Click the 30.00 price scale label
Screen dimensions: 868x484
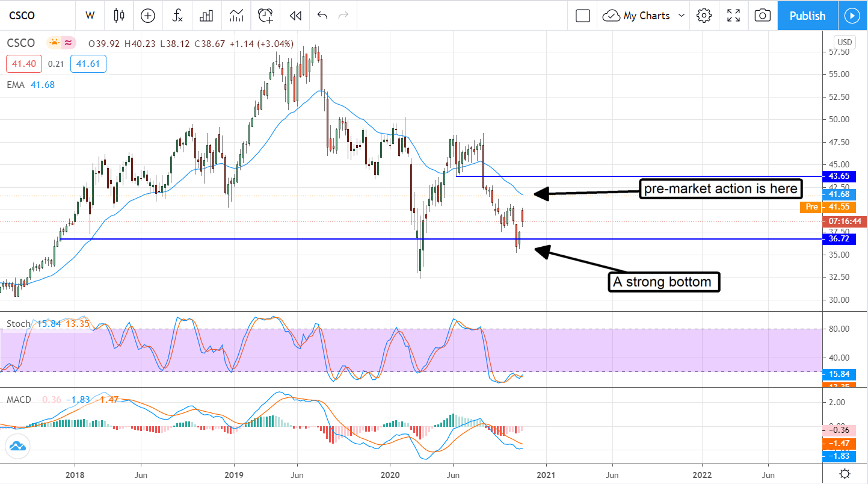coord(840,300)
